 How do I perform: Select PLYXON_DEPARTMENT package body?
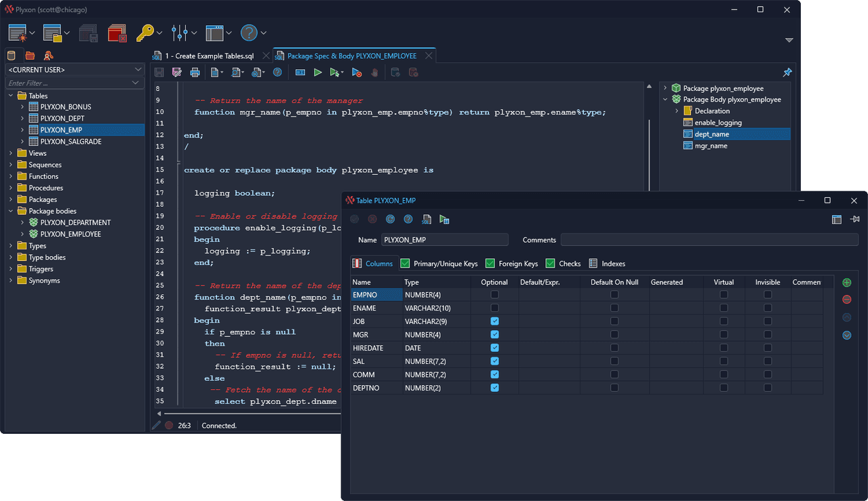click(75, 222)
